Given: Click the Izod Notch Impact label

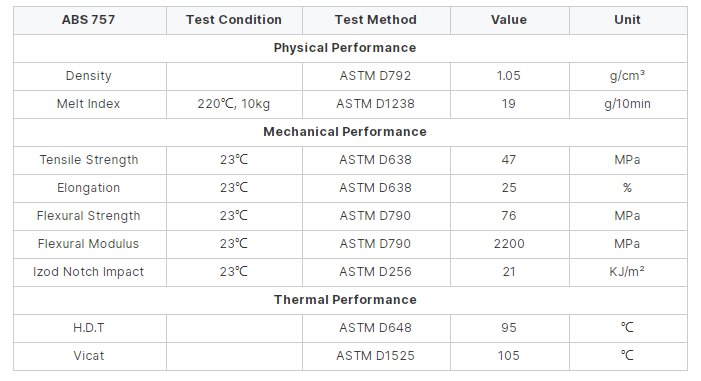Looking at the screenshot, I should click(89, 272).
